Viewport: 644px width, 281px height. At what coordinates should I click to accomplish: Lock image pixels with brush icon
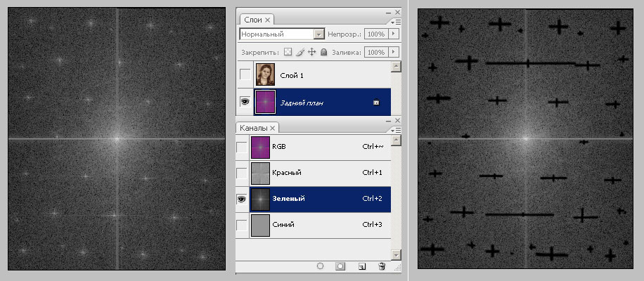point(300,53)
